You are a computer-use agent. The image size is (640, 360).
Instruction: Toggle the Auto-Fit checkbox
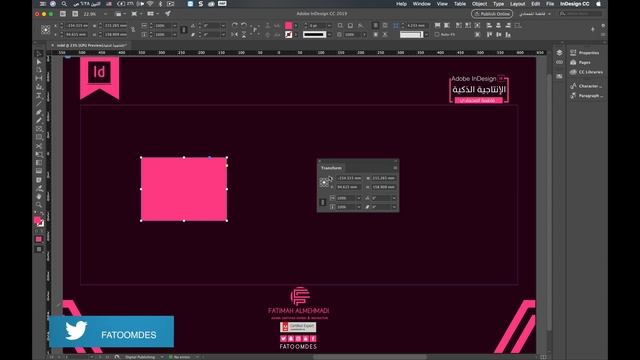pos(437,35)
